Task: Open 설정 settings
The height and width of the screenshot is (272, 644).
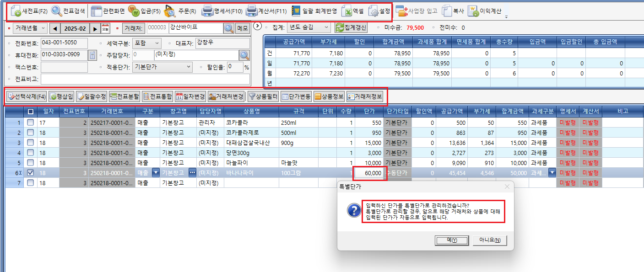Action: coord(379,11)
